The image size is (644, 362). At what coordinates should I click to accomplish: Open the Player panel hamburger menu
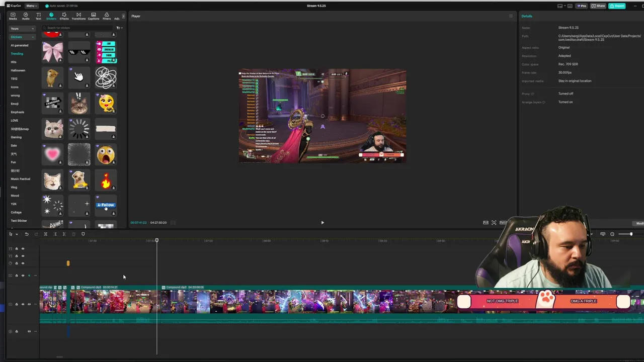click(x=511, y=16)
